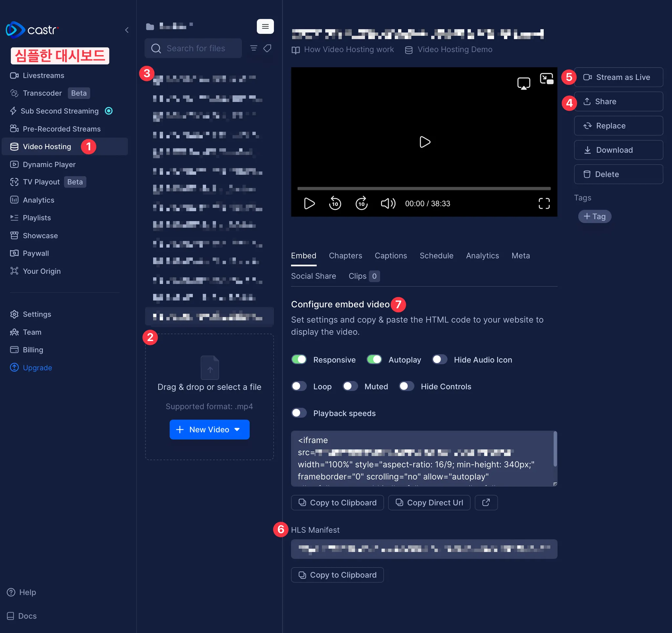This screenshot has width=672, height=633.
Task: Turn on Hide Controls switch
Action: (406, 386)
